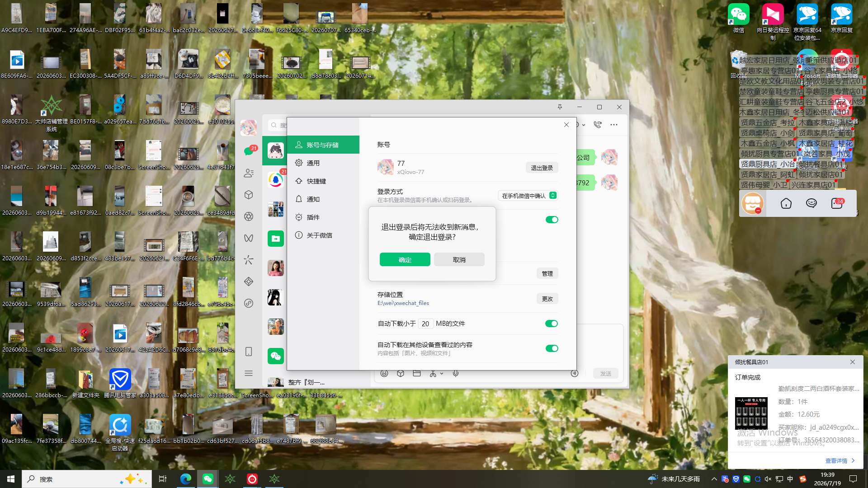Click the folder send-file icon in chat toolbar
The height and width of the screenshot is (488, 868).
pyautogui.click(x=417, y=373)
